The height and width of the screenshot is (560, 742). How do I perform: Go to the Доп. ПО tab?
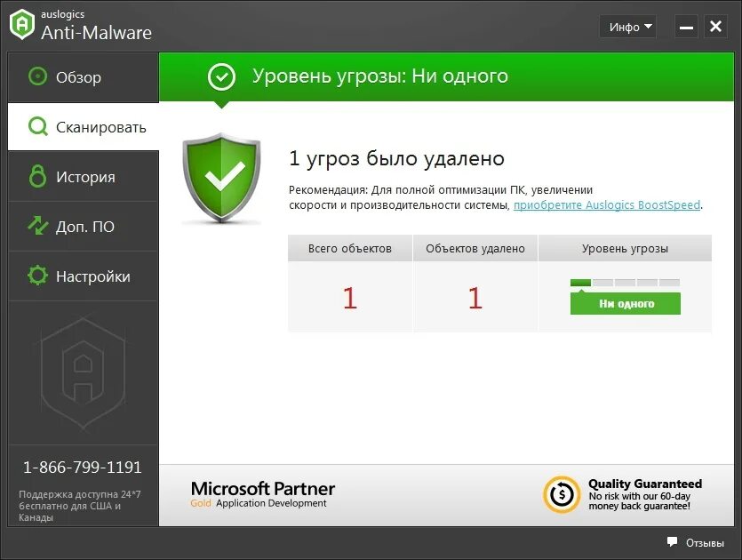[84, 226]
